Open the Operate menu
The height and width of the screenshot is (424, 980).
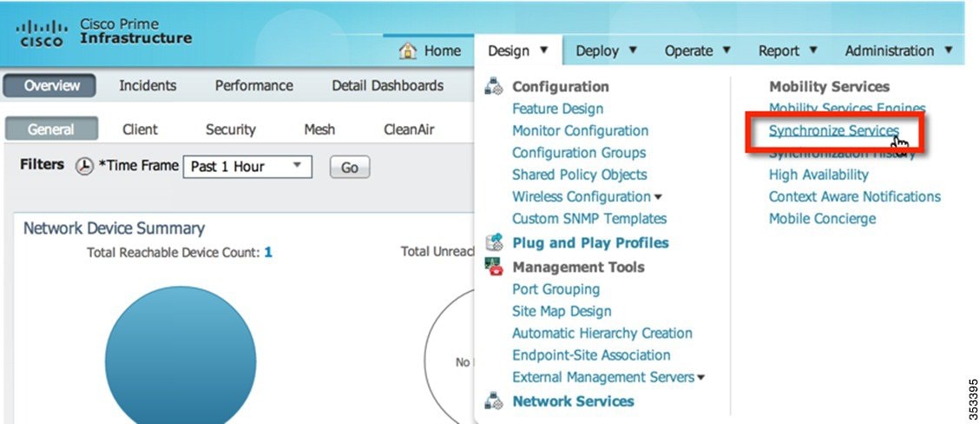click(x=698, y=50)
